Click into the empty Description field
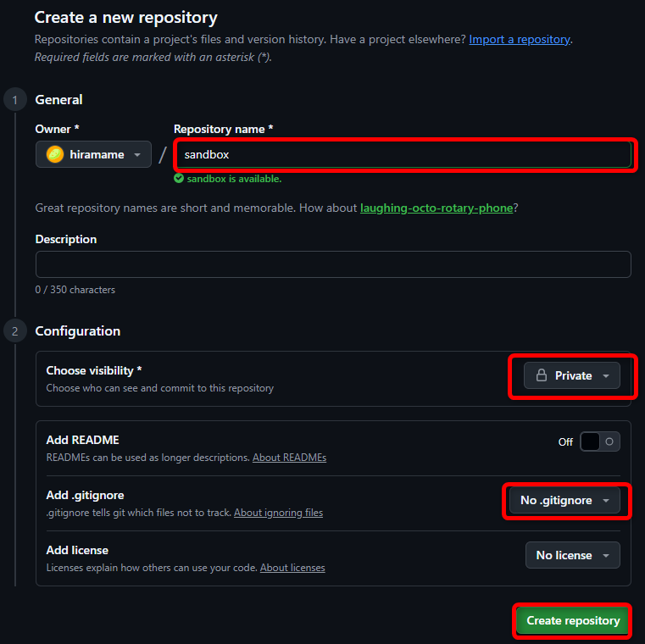645x644 pixels. tap(333, 264)
